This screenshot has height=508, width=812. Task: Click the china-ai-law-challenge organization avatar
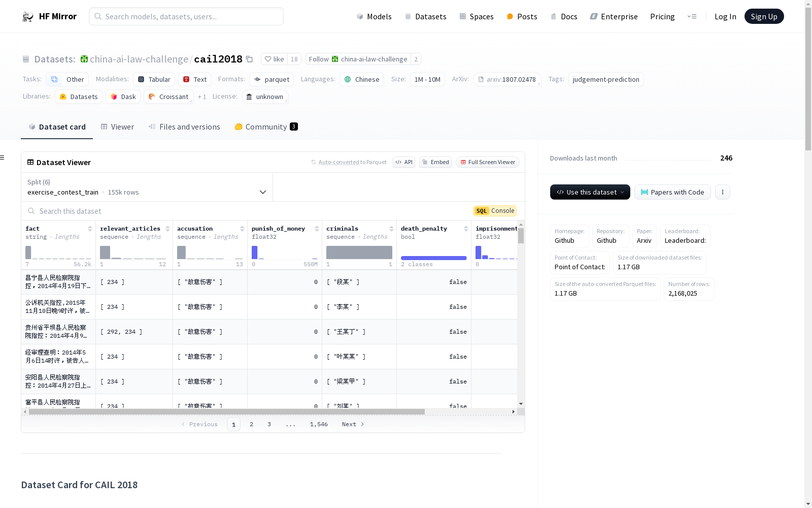tap(84, 59)
